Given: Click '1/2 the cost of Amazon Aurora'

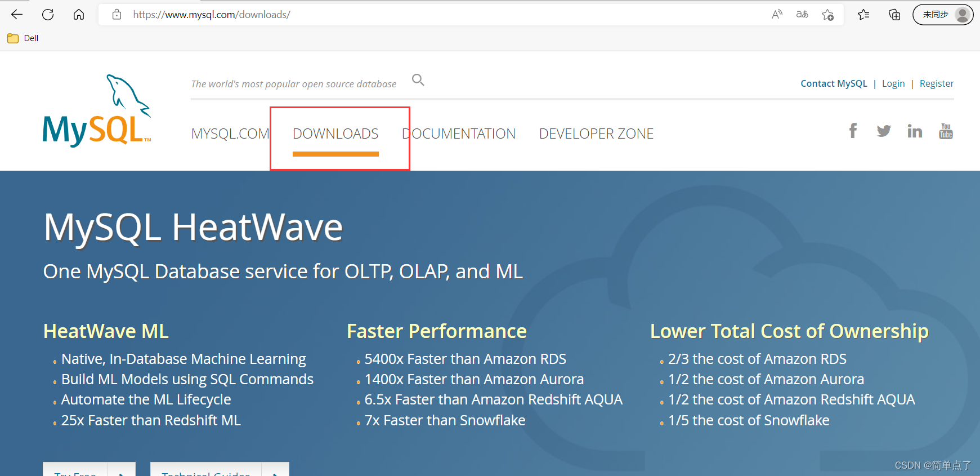Looking at the screenshot, I should pos(766,379).
